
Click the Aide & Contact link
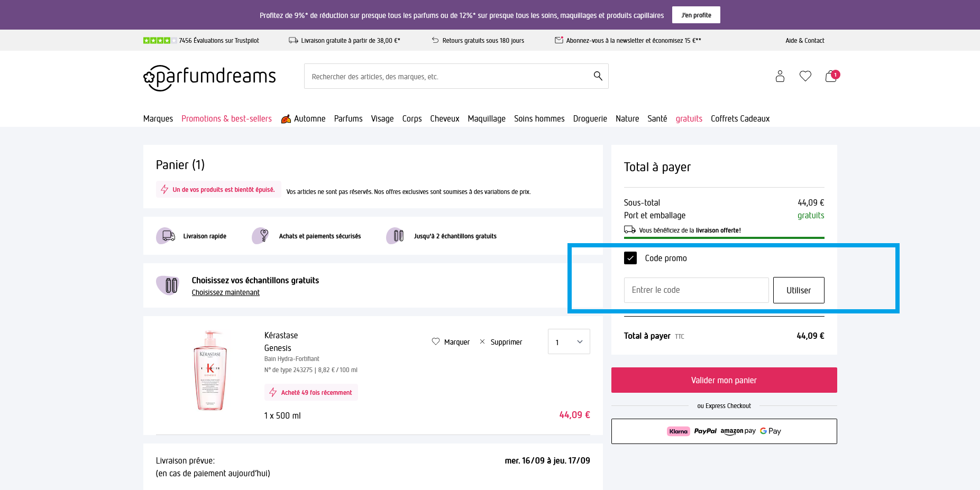pos(805,41)
